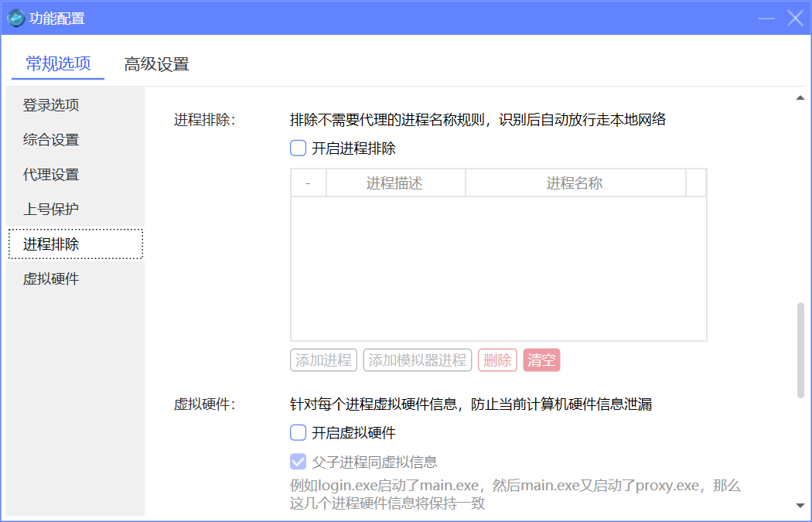
Task: Select 综合设置 in the sidebar
Action: pos(51,140)
